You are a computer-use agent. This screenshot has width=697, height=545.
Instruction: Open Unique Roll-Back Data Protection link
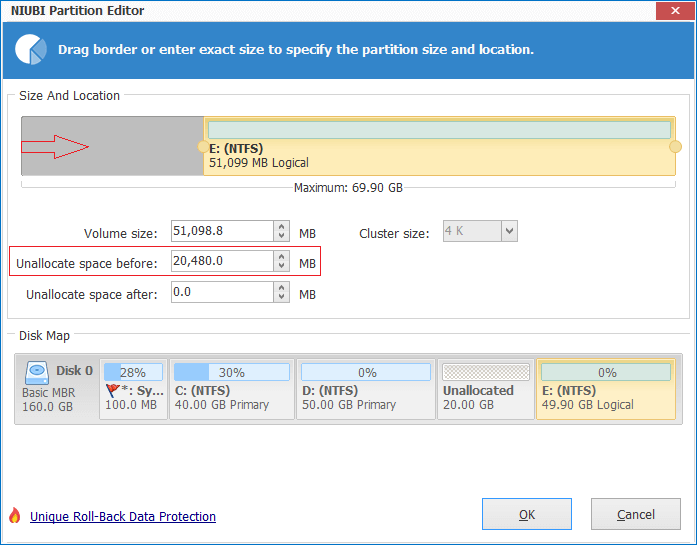coord(123,517)
